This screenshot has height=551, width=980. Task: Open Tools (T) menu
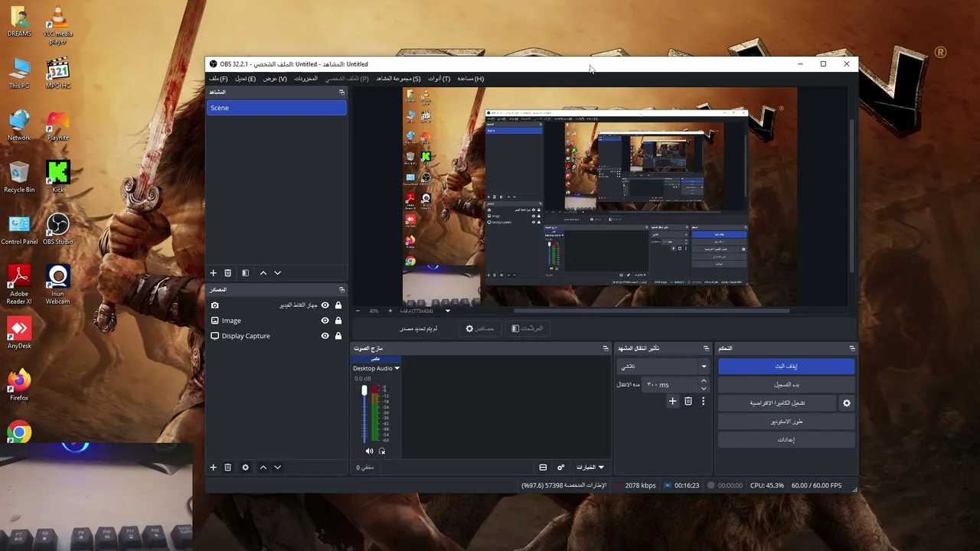439,79
